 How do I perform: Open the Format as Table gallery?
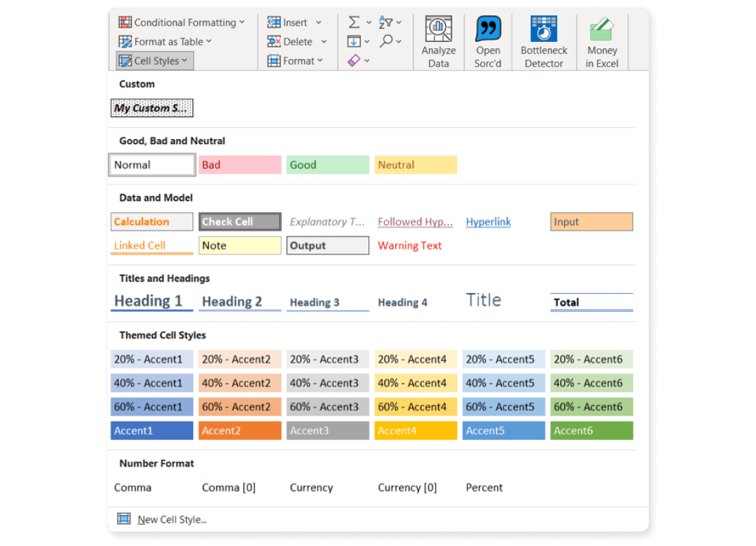(166, 41)
